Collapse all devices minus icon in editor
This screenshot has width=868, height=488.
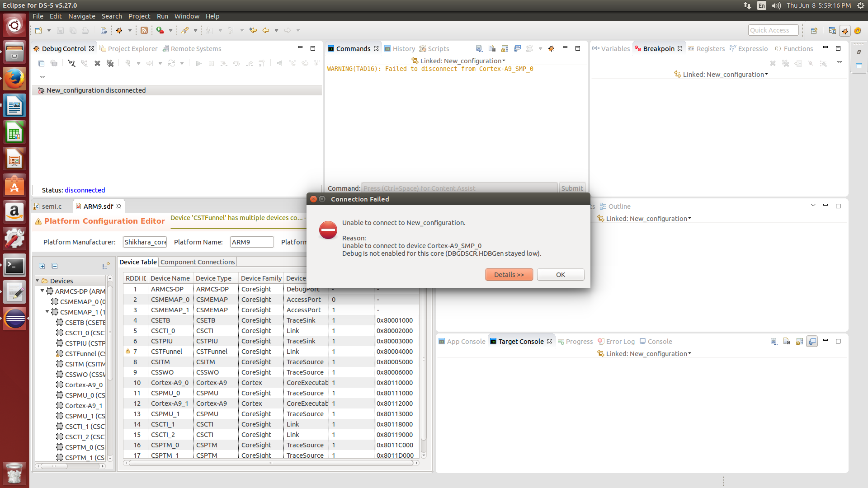pyautogui.click(x=55, y=266)
